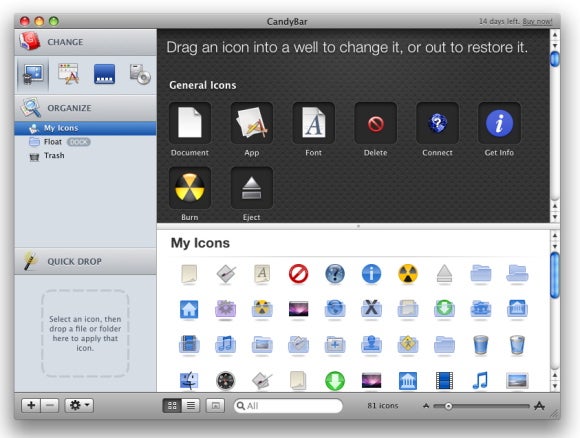This screenshot has width=580, height=438.
Task: Select the music note folder icon
Action: click(x=225, y=344)
